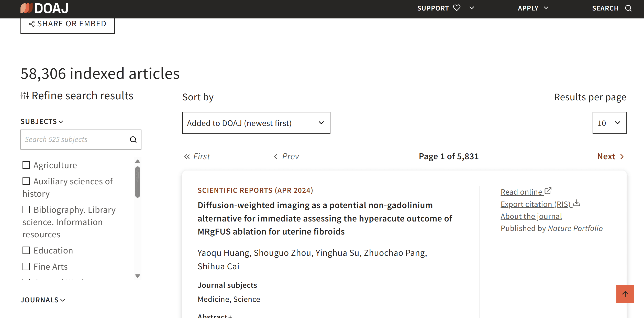Click the subjects search magnifier icon
Image resolution: width=644 pixels, height=318 pixels.
point(133,140)
